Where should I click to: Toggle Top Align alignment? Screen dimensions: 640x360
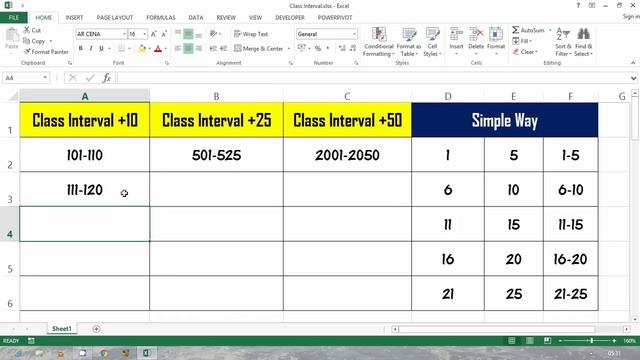tap(178, 34)
